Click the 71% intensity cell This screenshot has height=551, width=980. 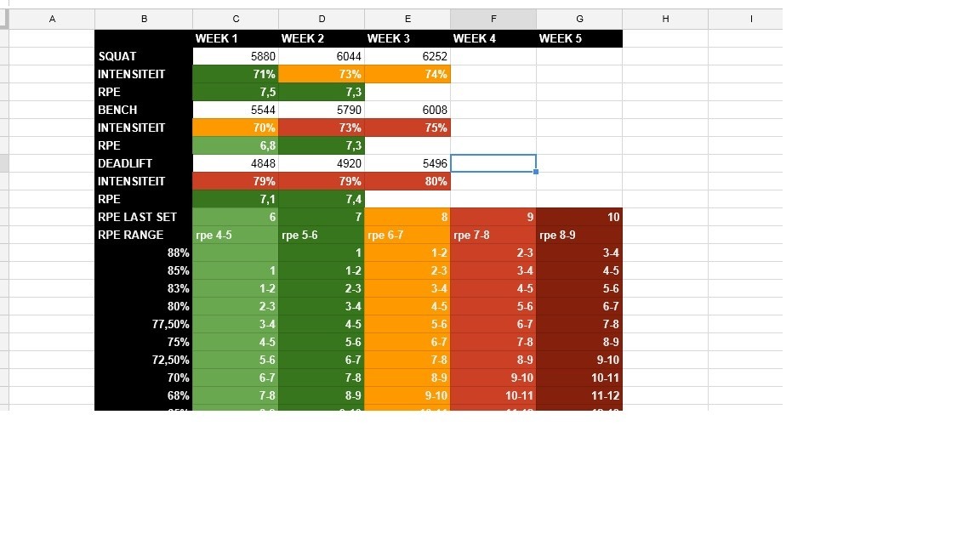[x=236, y=74]
